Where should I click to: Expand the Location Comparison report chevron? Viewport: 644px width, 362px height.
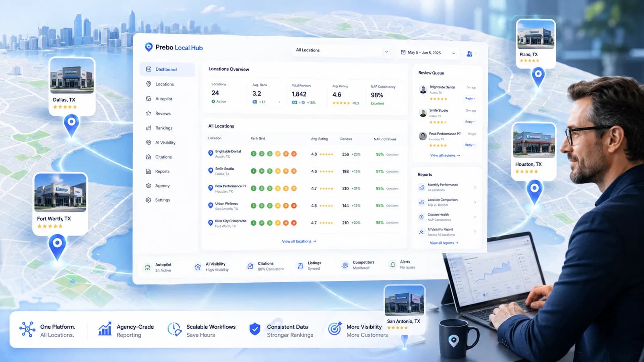pos(475,202)
